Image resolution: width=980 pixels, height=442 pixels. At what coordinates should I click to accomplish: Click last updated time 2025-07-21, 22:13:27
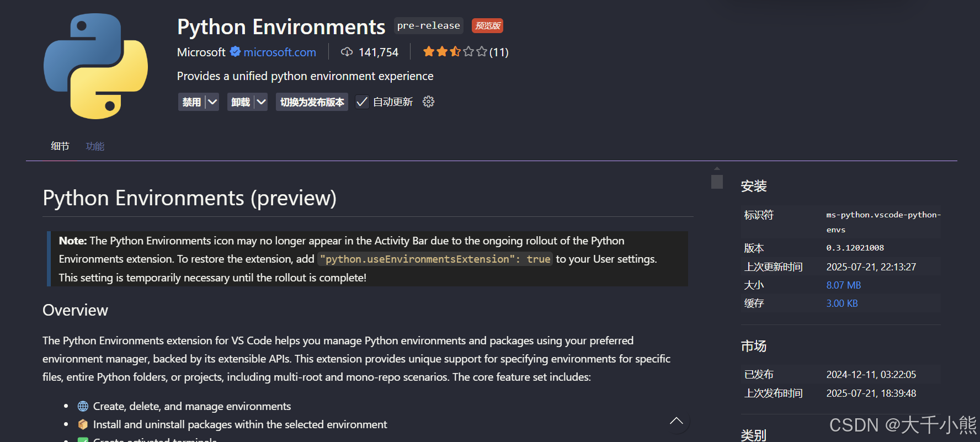(x=871, y=267)
